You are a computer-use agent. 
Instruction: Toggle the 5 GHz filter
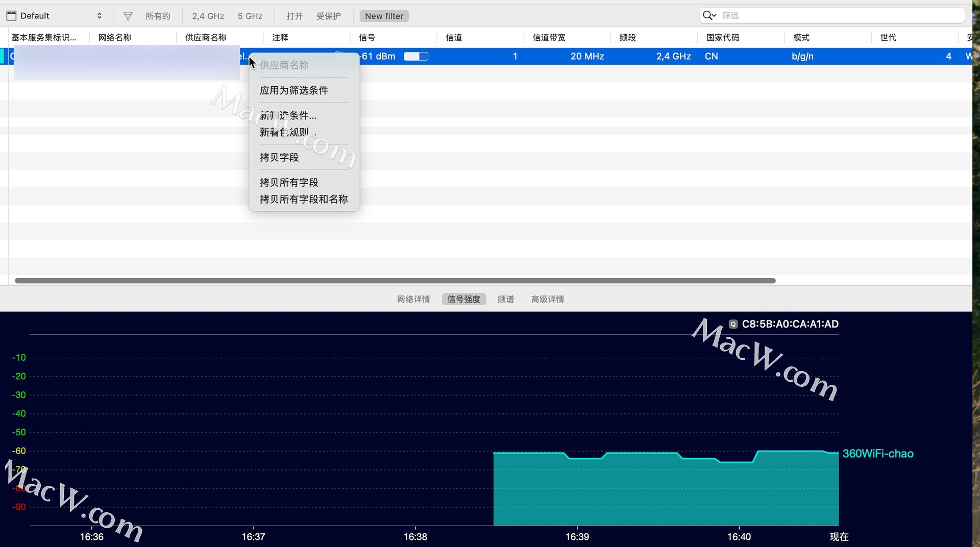click(250, 16)
